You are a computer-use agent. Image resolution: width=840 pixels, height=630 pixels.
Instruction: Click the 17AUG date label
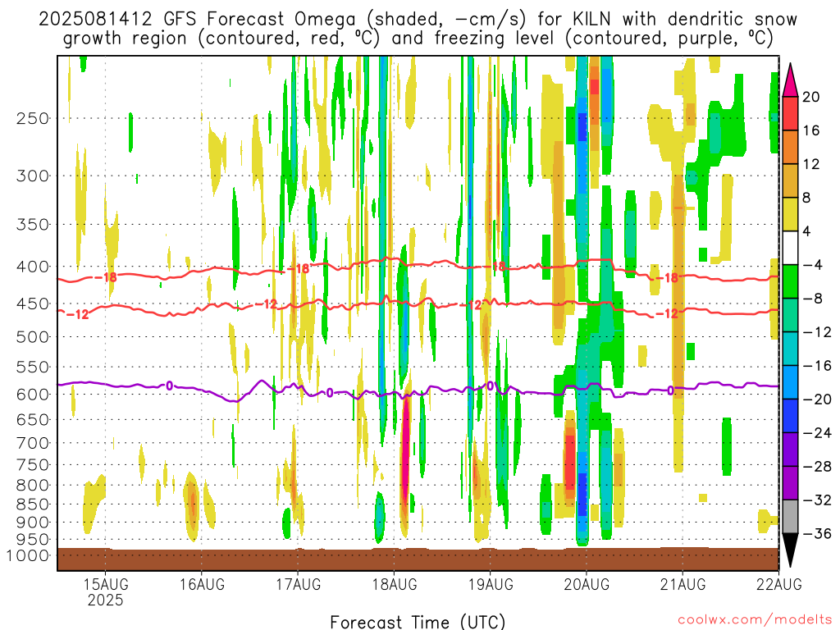pos(299,584)
